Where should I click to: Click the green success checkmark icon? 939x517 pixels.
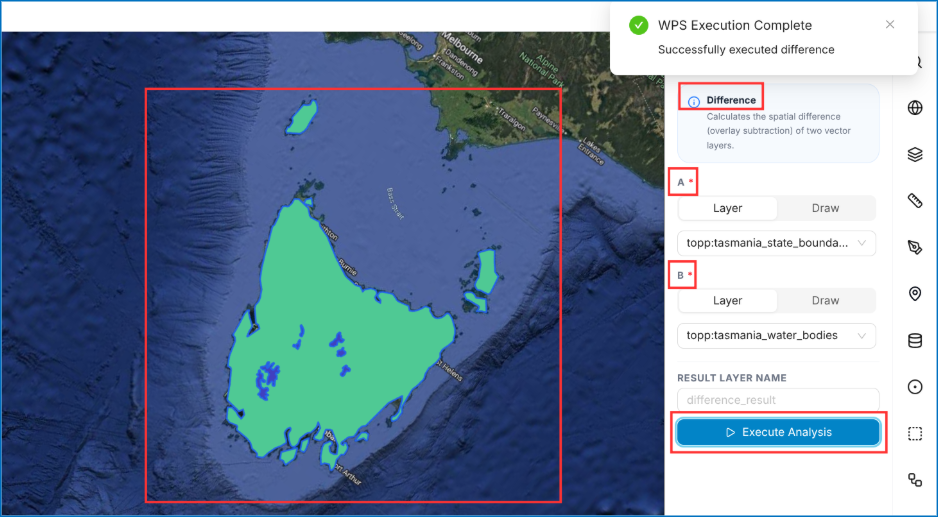point(638,25)
